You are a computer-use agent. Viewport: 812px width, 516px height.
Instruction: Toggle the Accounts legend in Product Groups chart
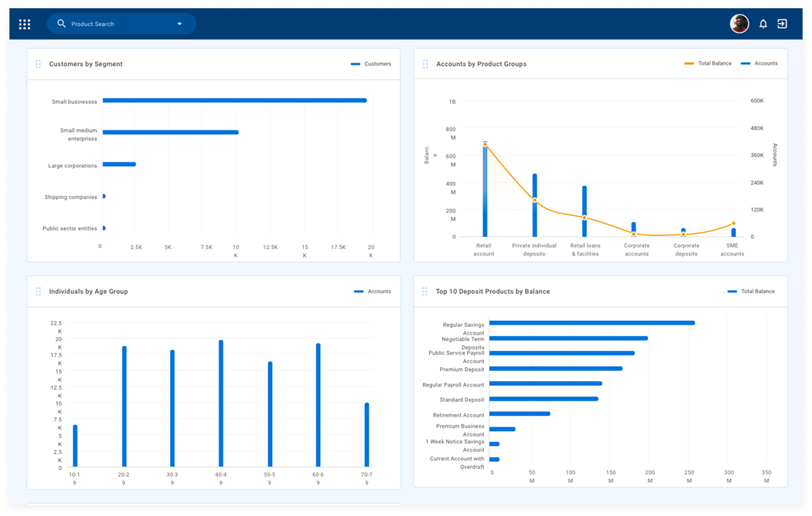[759, 63]
